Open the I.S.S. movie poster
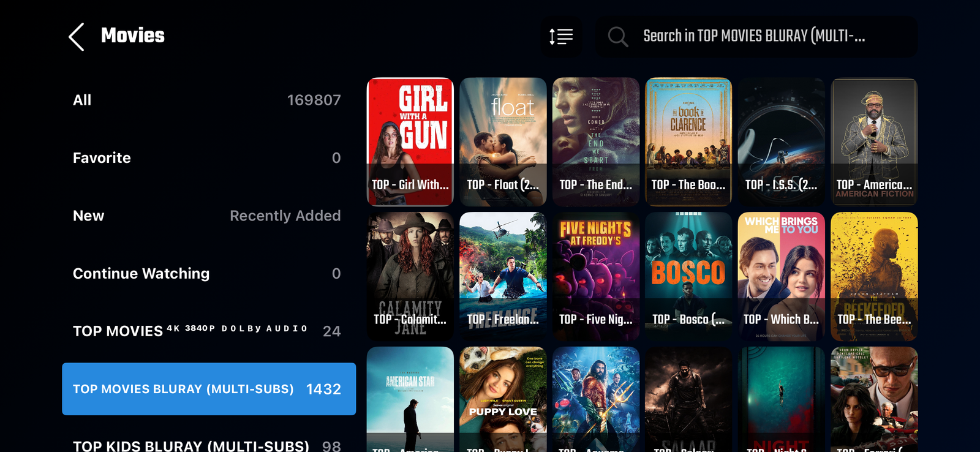 782,141
